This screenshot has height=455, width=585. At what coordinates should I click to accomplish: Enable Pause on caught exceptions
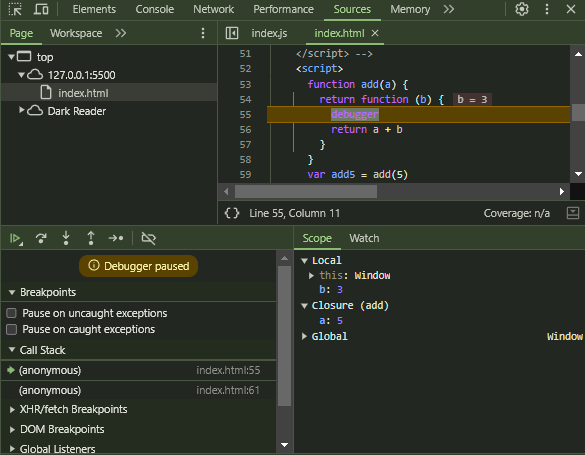12,329
